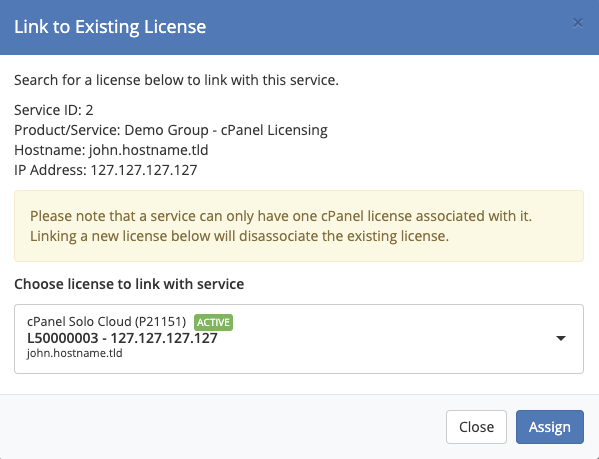This screenshot has width=599, height=459.
Task: Select the 'Link to Existing License' title
Action: [x=110, y=27]
